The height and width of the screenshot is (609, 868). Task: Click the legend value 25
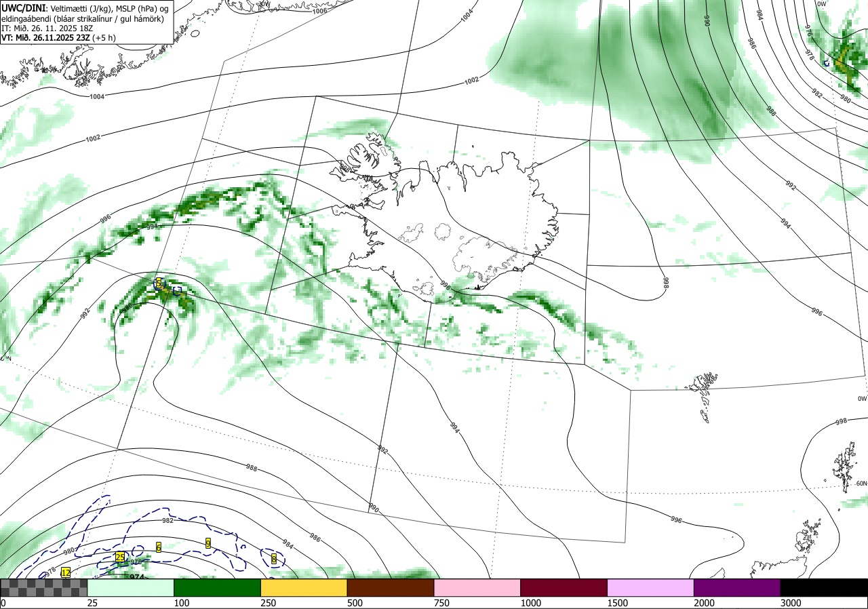(x=93, y=603)
